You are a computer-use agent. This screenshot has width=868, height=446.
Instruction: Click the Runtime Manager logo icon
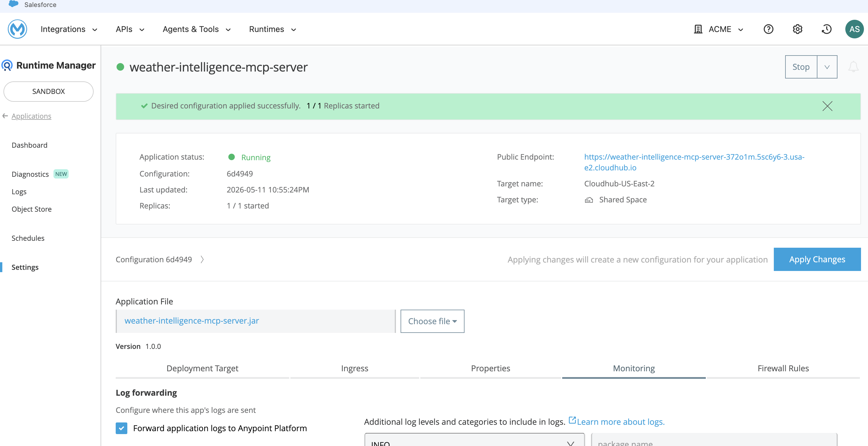[7, 65]
